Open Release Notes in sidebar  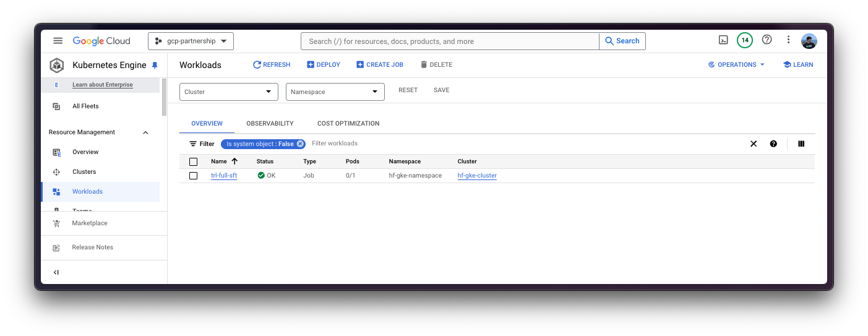tap(93, 248)
